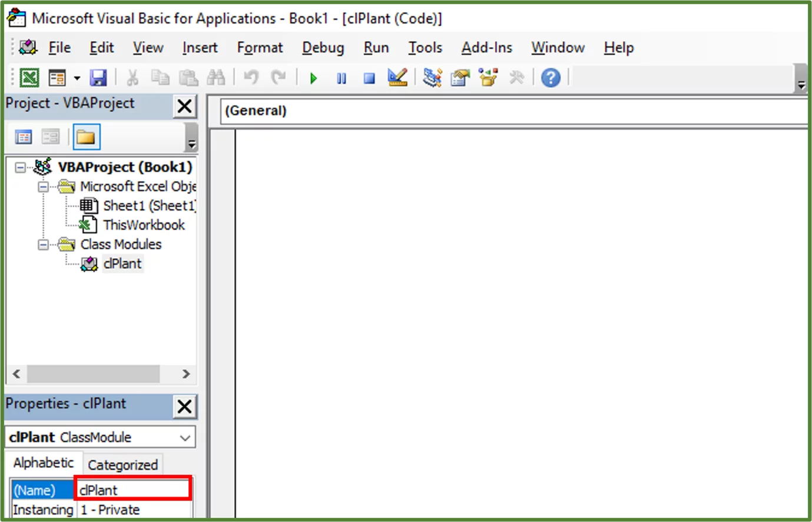Select ThisWorkbook in project tree
Screen dimensions: 812x522
pos(144,225)
